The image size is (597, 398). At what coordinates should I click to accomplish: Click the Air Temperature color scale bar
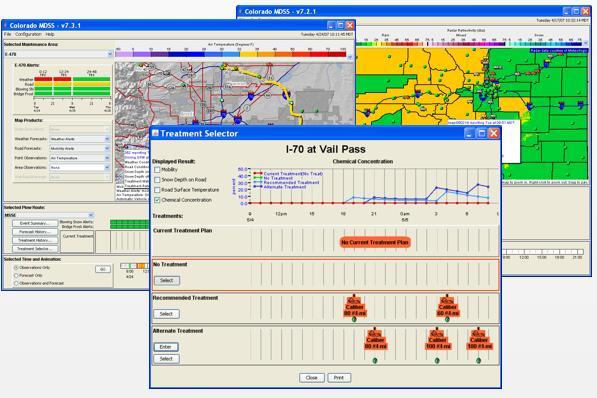[x=231, y=54]
